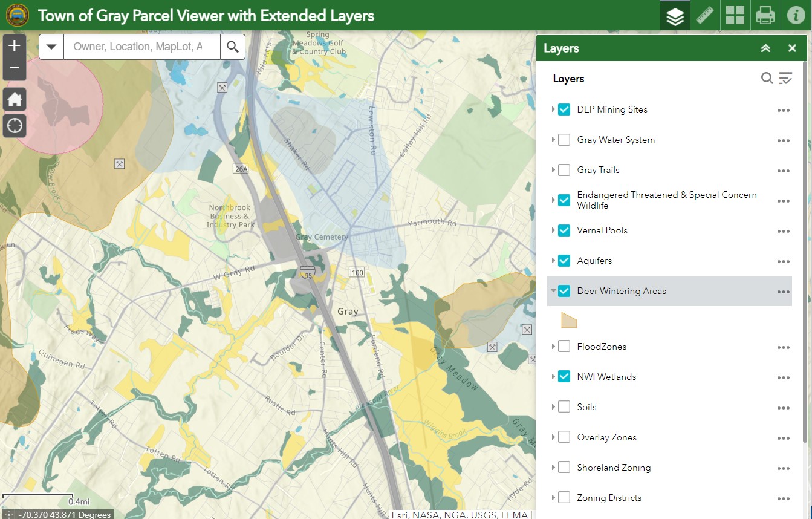Expand Endangered Threatened Wildlife legend
812x519 pixels.
click(553, 200)
